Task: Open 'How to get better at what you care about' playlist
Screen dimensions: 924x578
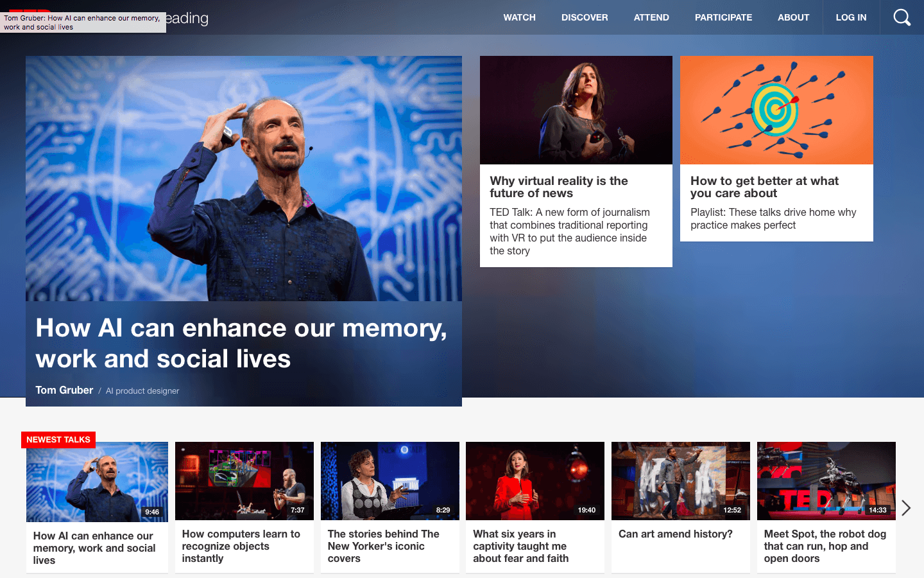Action: 764,187
